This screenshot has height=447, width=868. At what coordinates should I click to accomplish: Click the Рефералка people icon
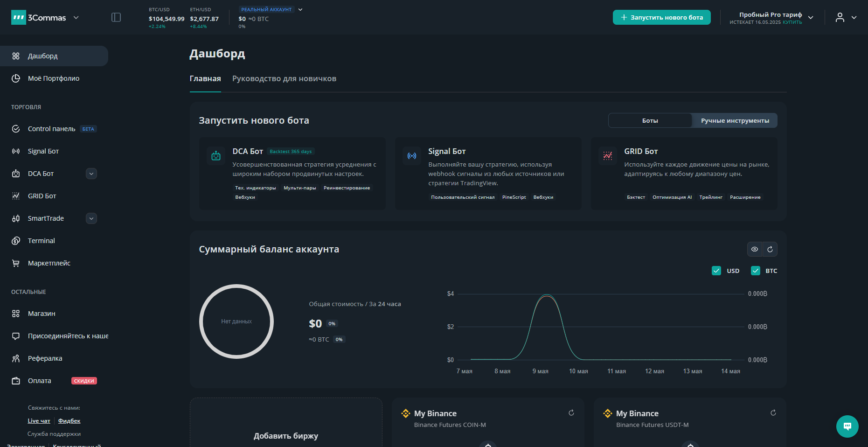coord(16,358)
